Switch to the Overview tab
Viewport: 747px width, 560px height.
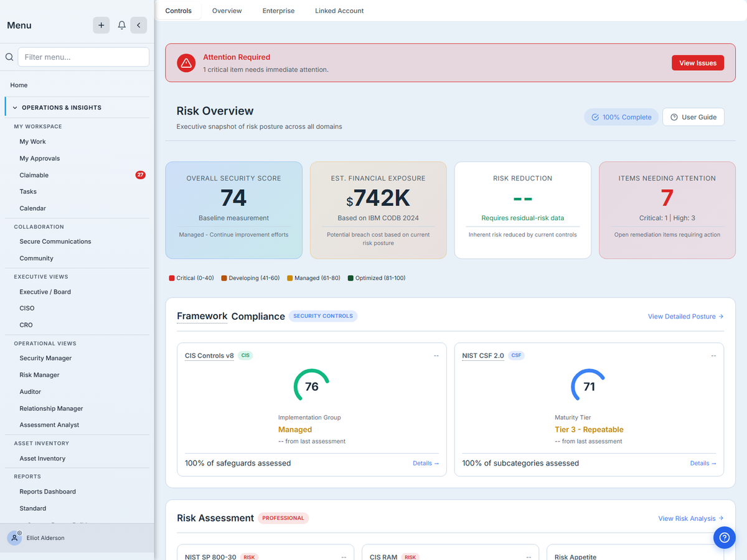point(227,11)
